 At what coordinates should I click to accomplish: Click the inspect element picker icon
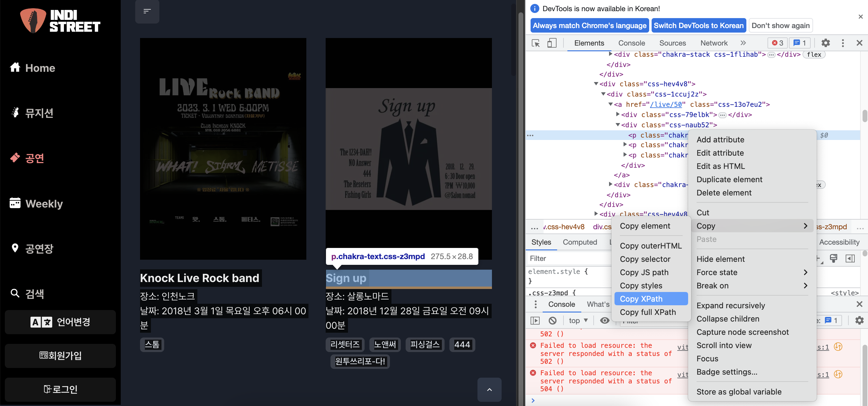point(535,43)
